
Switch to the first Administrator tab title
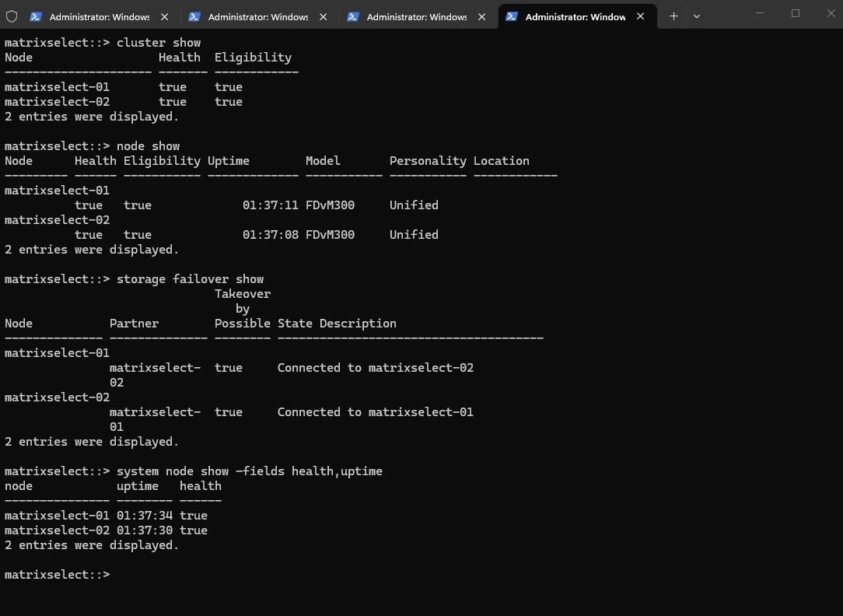(99, 16)
